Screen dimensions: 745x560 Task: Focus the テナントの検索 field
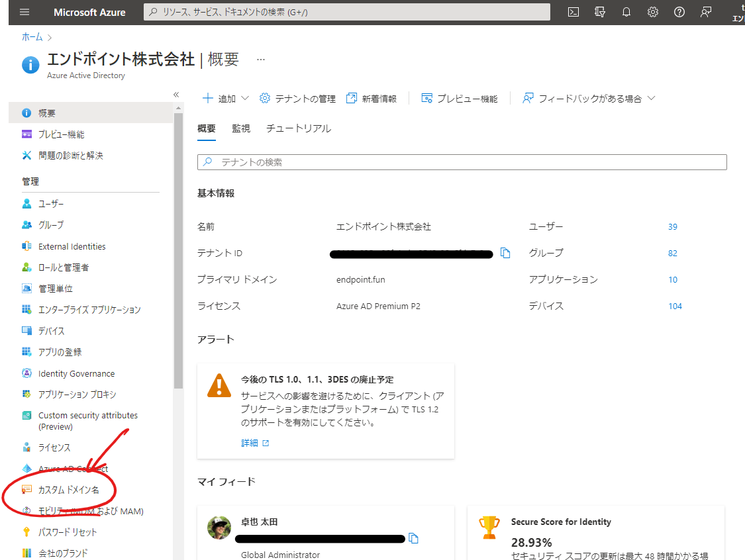pyautogui.click(x=462, y=162)
